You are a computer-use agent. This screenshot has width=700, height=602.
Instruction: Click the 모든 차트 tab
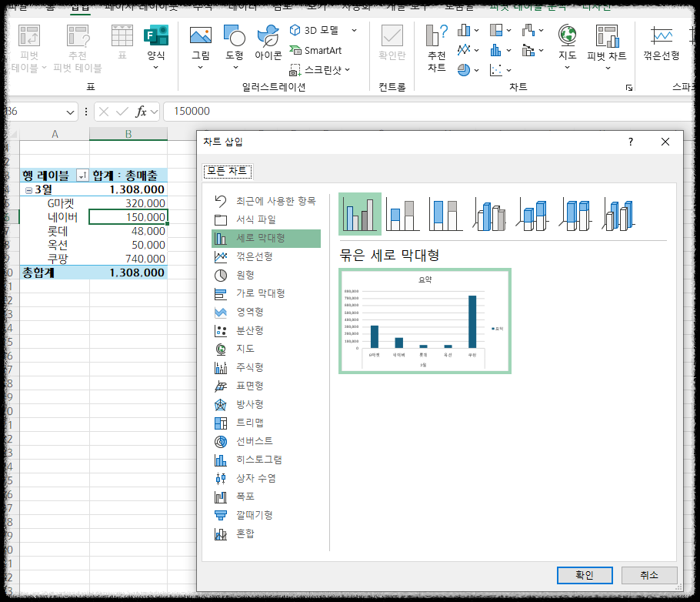tap(227, 171)
